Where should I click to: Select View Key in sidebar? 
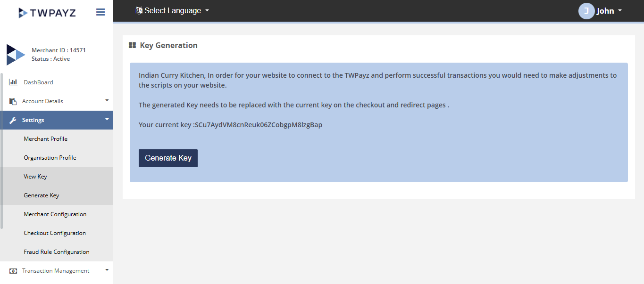[35, 177]
